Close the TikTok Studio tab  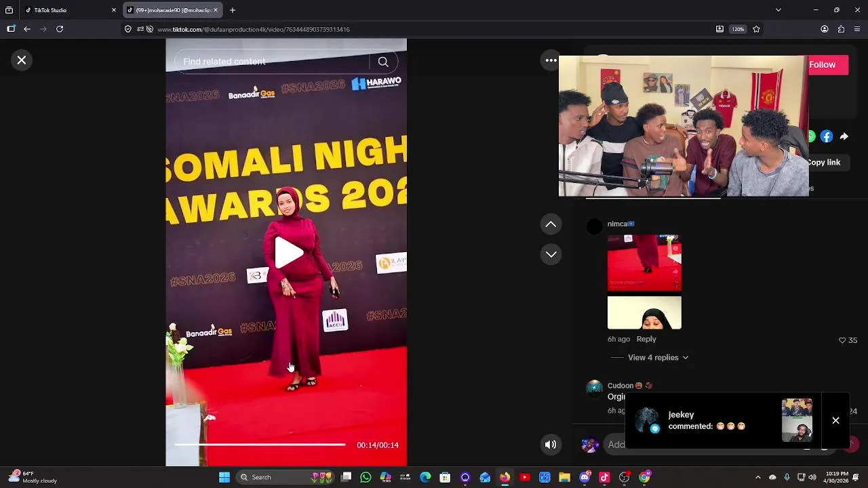[114, 10]
